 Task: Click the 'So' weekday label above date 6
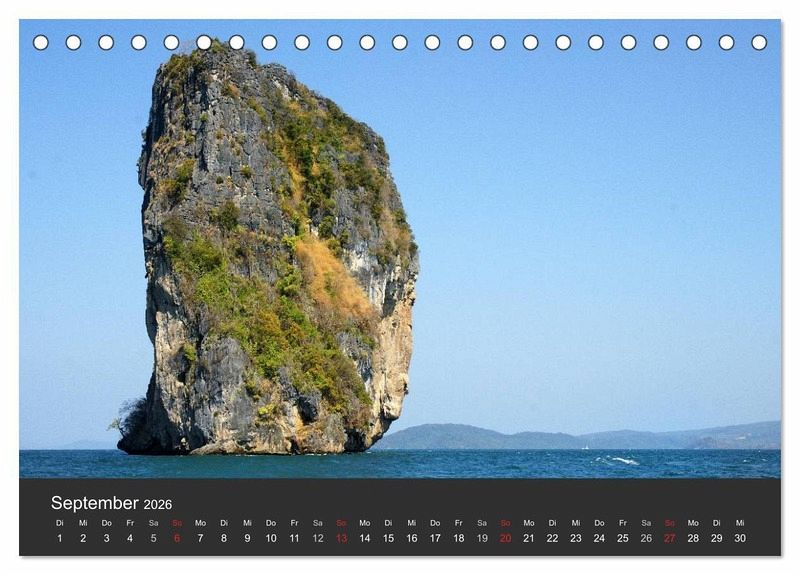pyautogui.click(x=177, y=523)
